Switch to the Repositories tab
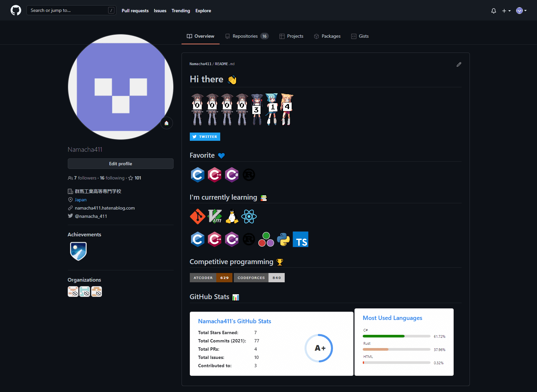 click(247, 36)
